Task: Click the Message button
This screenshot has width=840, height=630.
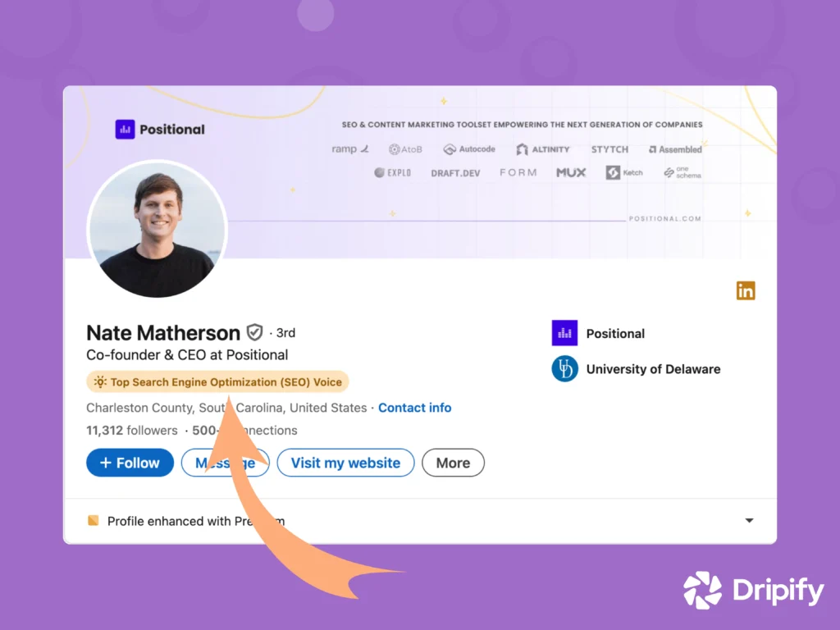Action: 225,462
